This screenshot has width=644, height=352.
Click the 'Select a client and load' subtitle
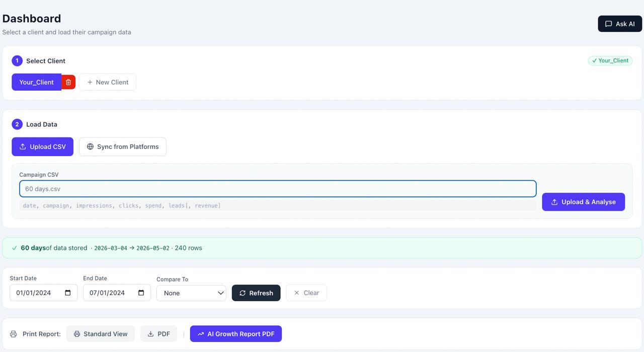click(x=66, y=32)
